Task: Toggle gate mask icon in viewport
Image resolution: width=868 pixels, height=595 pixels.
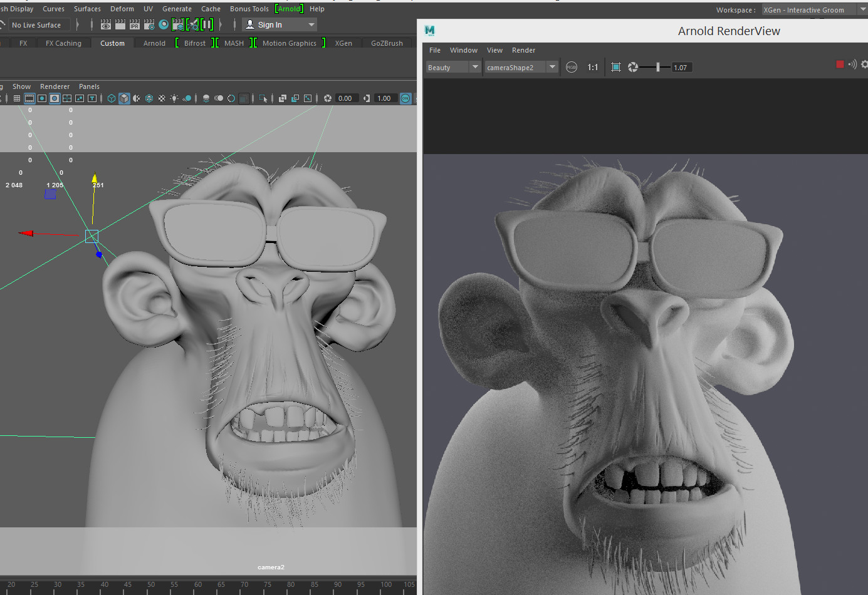Action: 55,98
